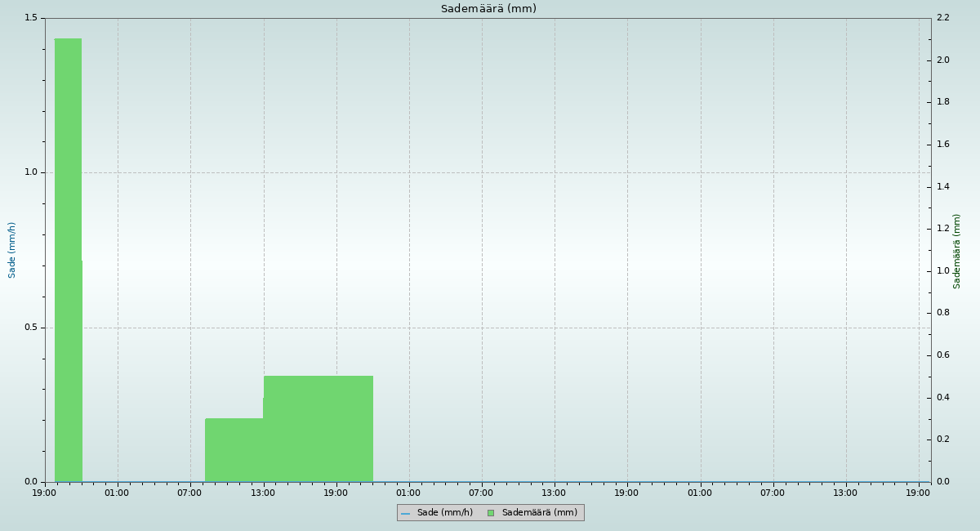Click the 0.5 label on the left axis
The height and width of the screenshot is (531, 980).
[x=31, y=328]
